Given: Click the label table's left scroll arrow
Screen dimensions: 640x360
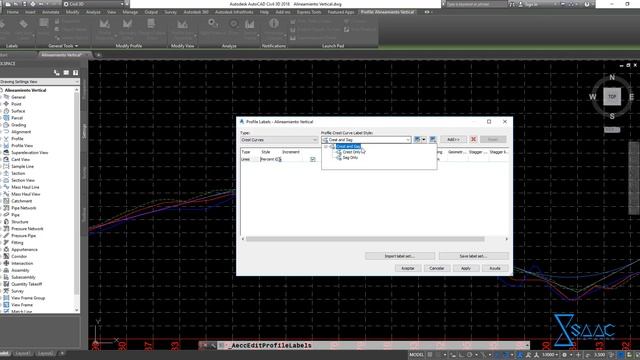Looking at the screenshot, I should pos(243,239).
